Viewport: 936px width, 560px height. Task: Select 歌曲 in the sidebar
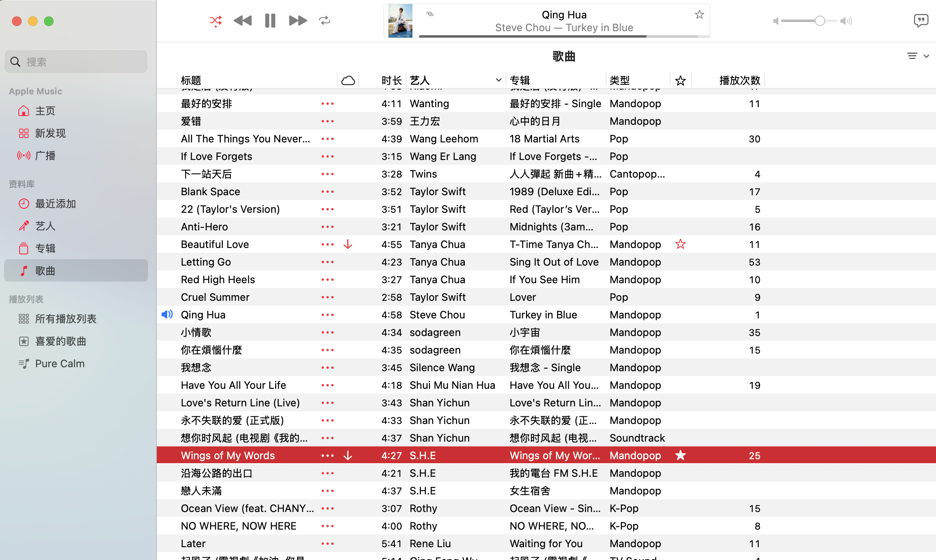tap(45, 270)
